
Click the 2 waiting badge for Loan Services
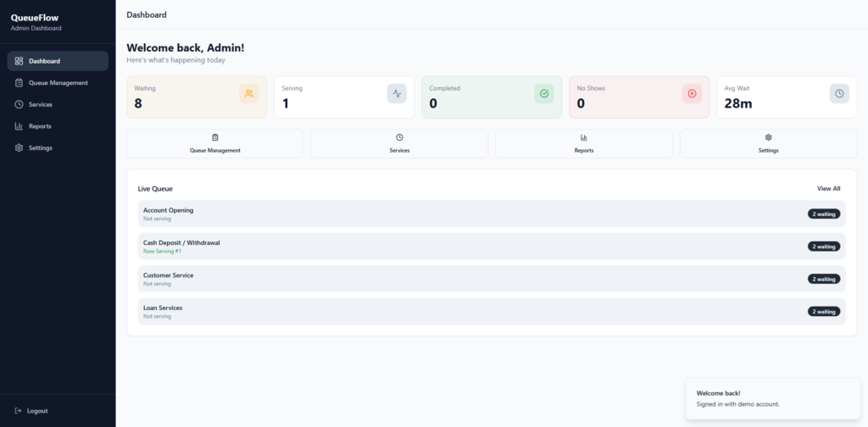coord(824,312)
